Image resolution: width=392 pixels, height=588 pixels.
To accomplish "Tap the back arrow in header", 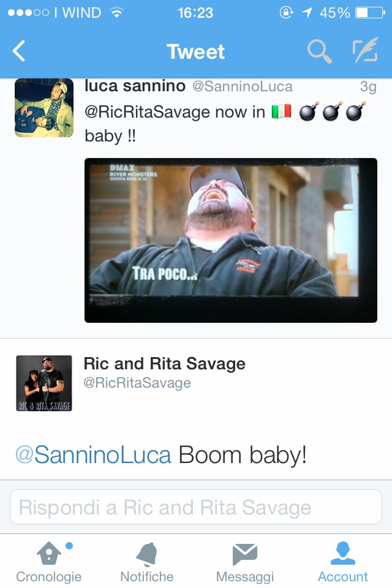I will pos(19,51).
